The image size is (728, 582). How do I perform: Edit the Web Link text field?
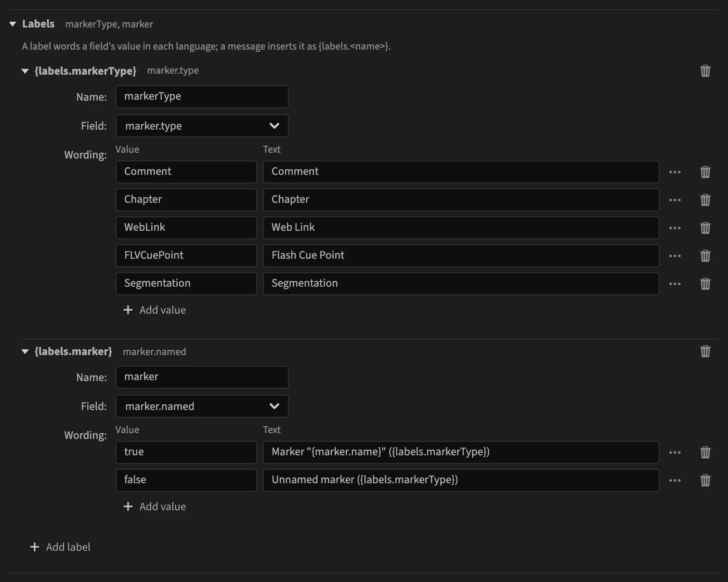461,228
